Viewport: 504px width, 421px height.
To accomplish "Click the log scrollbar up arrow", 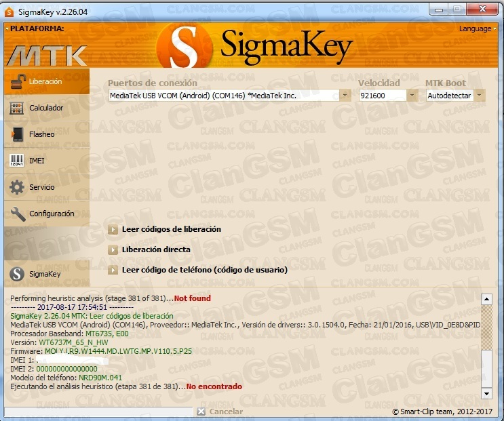I will point(486,299).
